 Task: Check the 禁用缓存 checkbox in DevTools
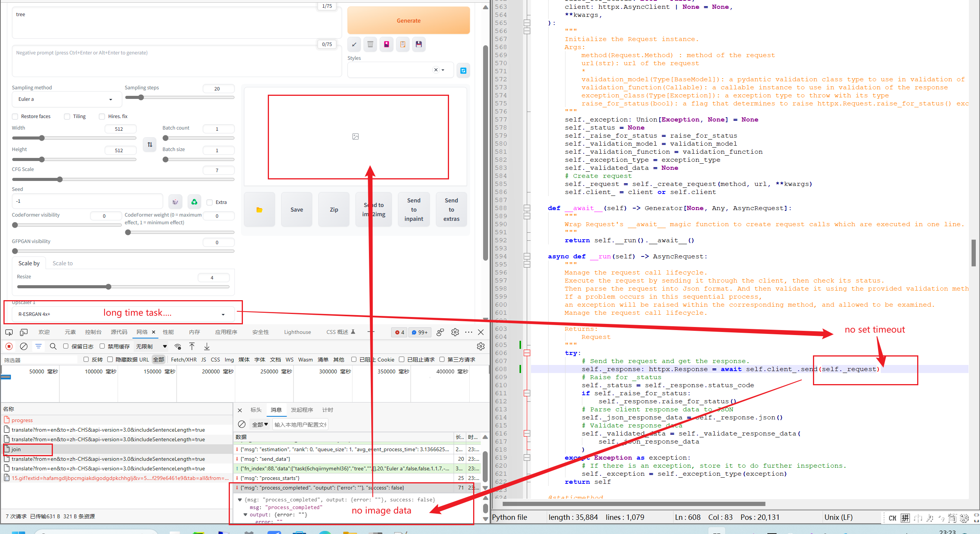(x=102, y=346)
